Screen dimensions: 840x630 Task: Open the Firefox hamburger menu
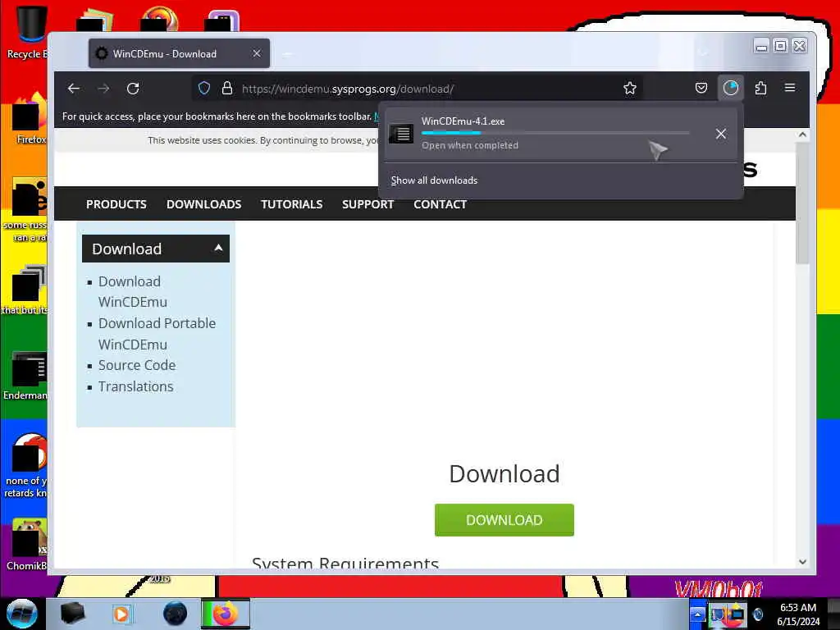coord(790,88)
